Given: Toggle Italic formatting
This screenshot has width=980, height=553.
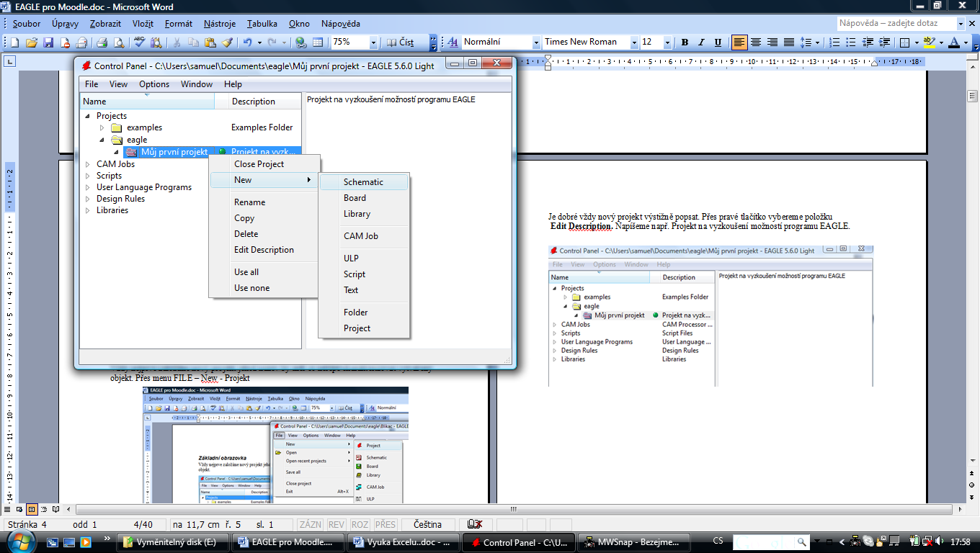Looking at the screenshot, I should pos(701,42).
